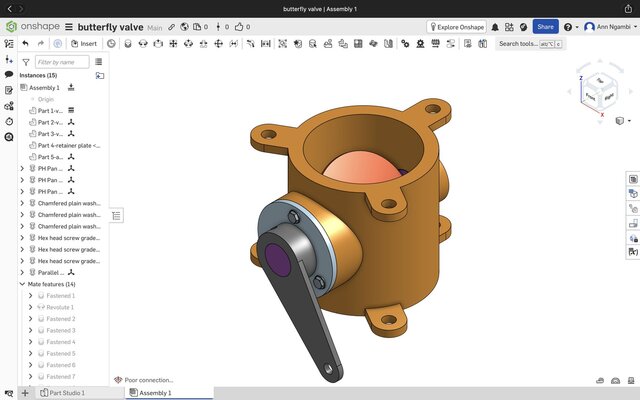Viewport: 640px width, 400px height.
Task: Click the Top face of the view cube
Action: (600, 81)
